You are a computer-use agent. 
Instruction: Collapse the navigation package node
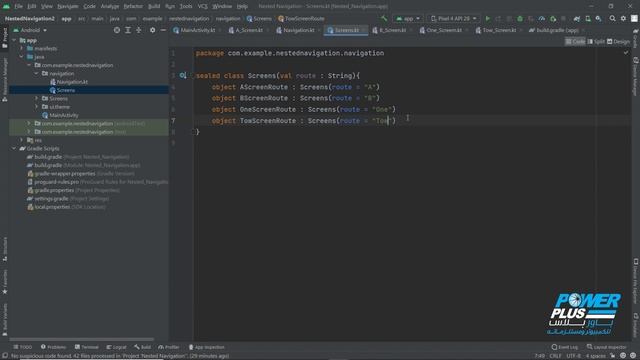[36, 73]
